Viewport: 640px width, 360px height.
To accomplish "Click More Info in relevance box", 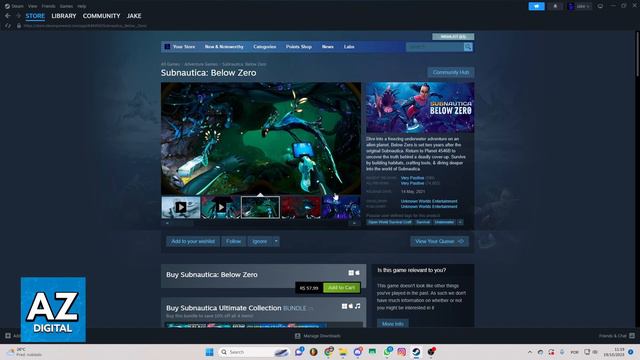I will click(393, 323).
